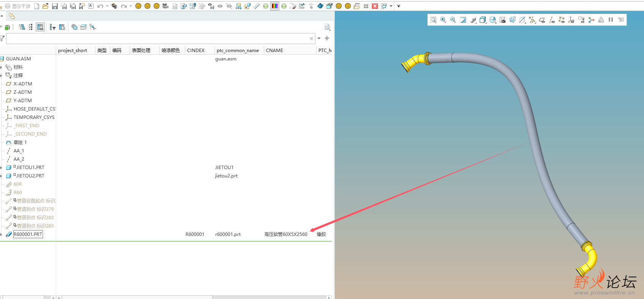Open tree settings with the gear icon
644x299 pixels.
[x=74, y=27]
